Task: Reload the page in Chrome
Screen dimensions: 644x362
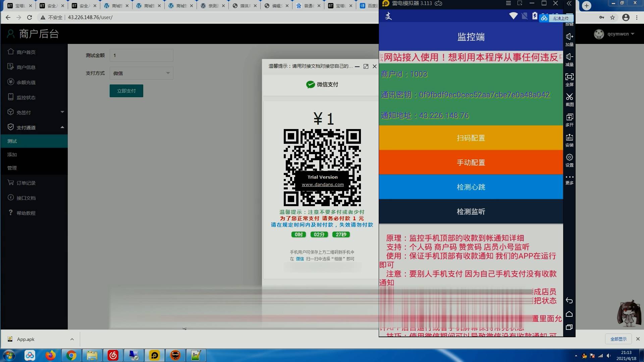Action: coord(30,17)
